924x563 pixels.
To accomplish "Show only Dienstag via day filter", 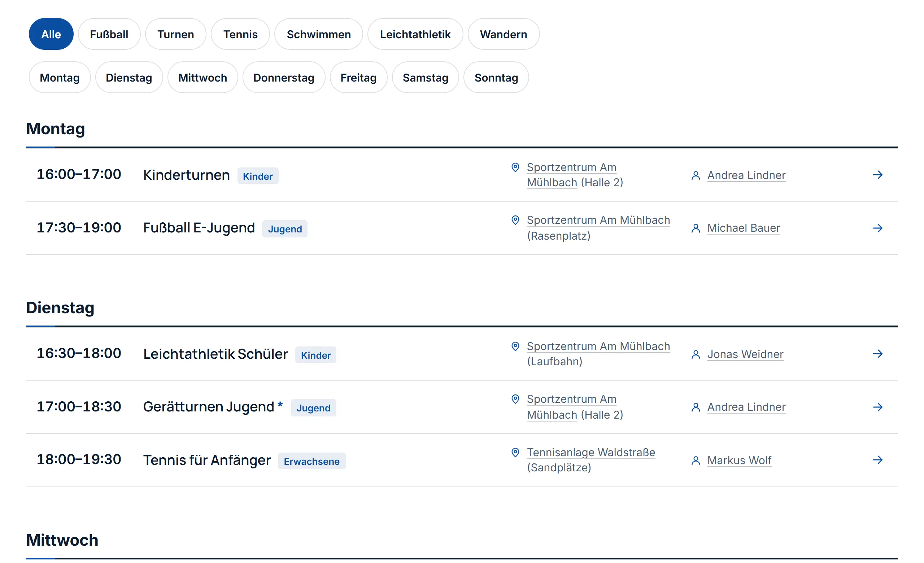I will click(129, 78).
